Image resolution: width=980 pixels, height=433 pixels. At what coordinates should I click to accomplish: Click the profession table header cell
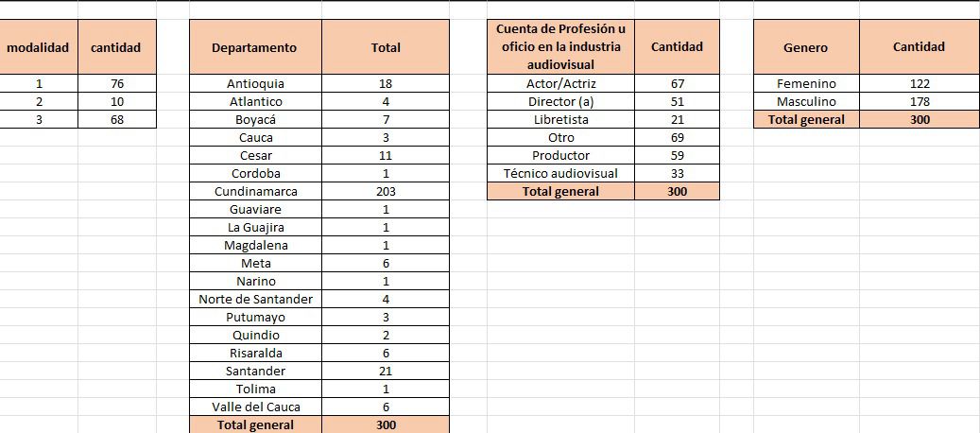point(560,47)
